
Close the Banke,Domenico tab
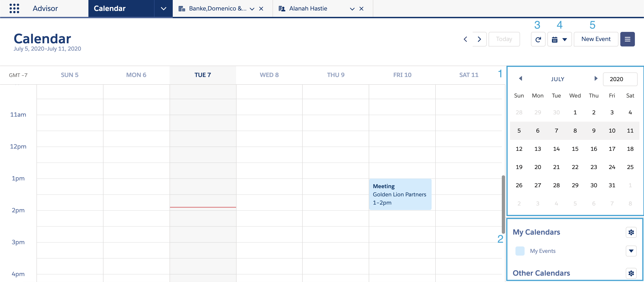[x=261, y=9]
